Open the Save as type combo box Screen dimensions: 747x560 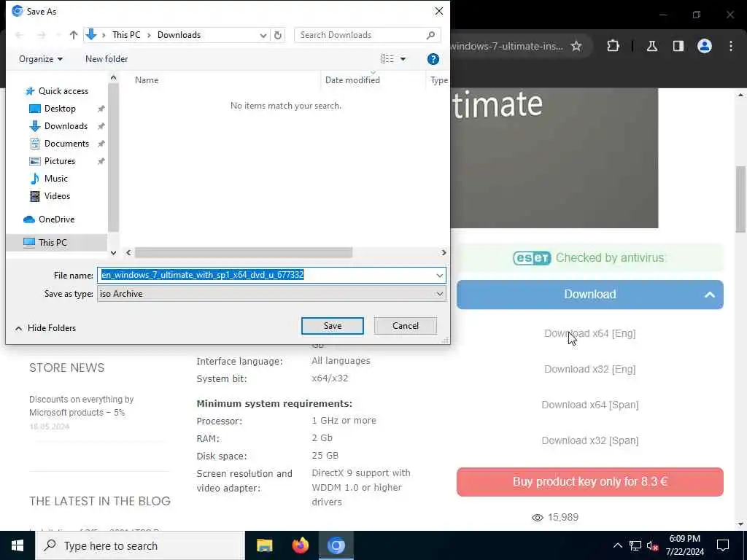(271, 294)
